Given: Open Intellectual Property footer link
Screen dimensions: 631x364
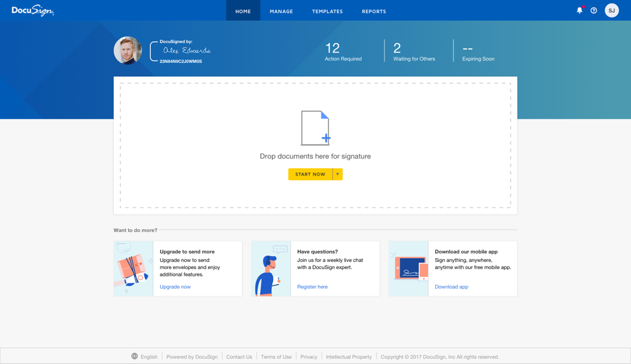Looking at the screenshot, I should 349,357.
